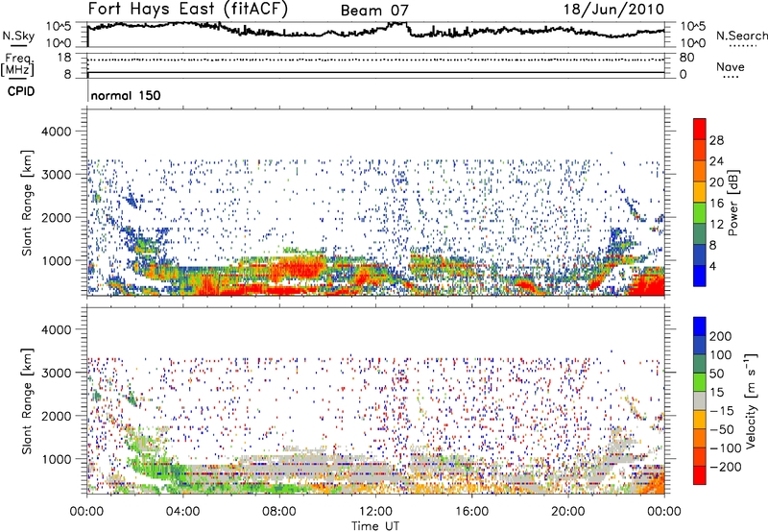Pick the blue top Velocity colorbar segment
The height and width of the screenshot is (532, 768).
(x=700, y=326)
